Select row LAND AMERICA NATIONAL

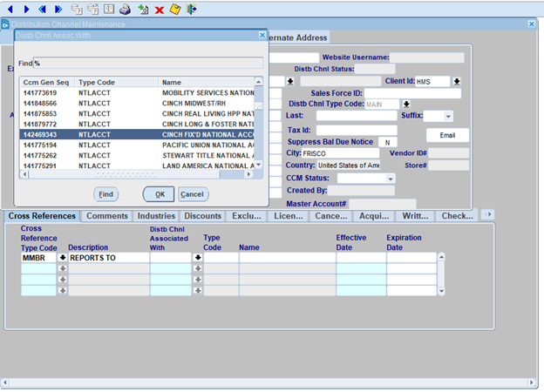pyautogui.click(x=137, y=166)
